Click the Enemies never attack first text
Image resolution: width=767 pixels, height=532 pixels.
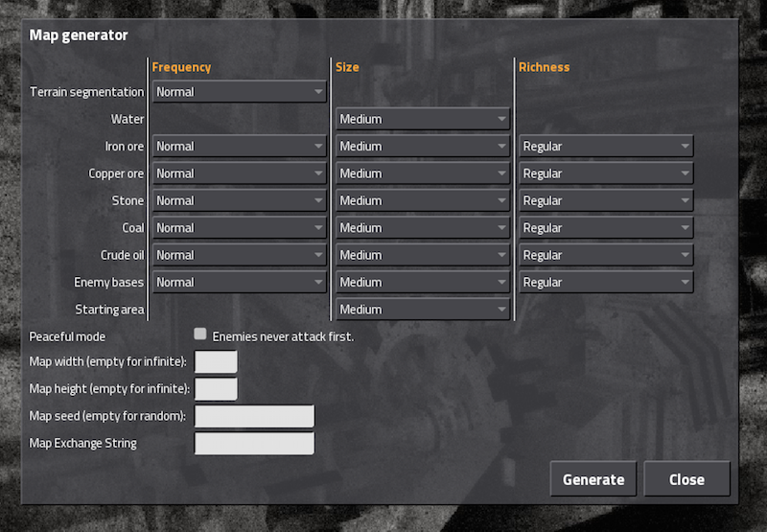[x=283, y=336]
